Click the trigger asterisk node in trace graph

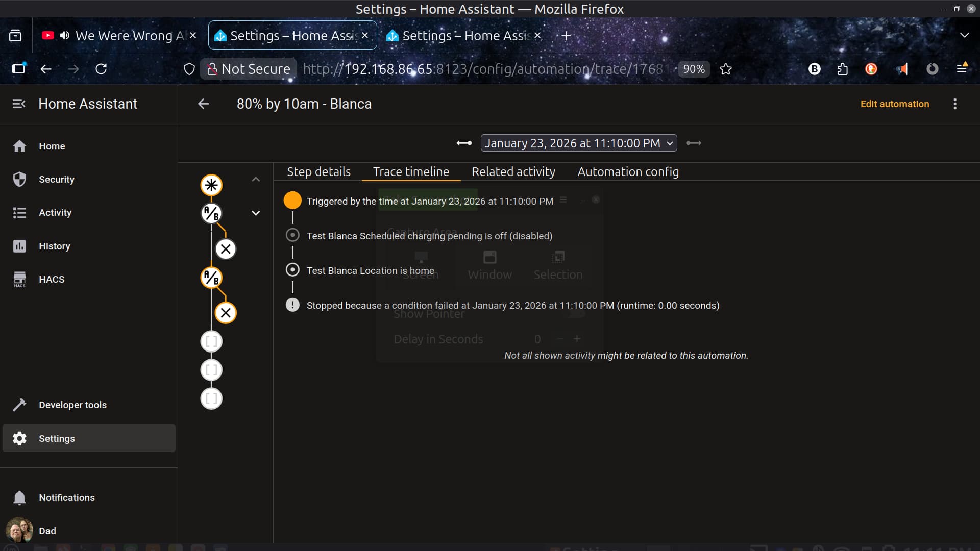(x=211, y=185)
